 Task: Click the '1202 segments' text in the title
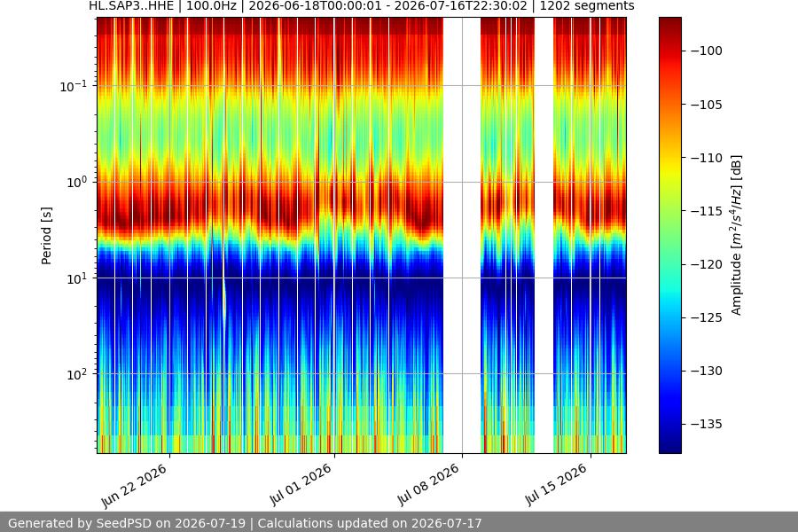[587, 6]
